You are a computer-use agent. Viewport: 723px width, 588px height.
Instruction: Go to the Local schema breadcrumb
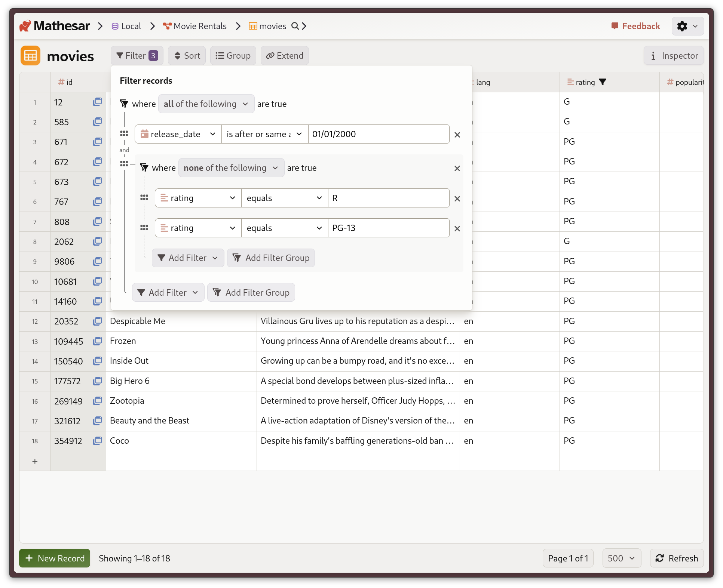pyautogui.click(x=126, y=26)
